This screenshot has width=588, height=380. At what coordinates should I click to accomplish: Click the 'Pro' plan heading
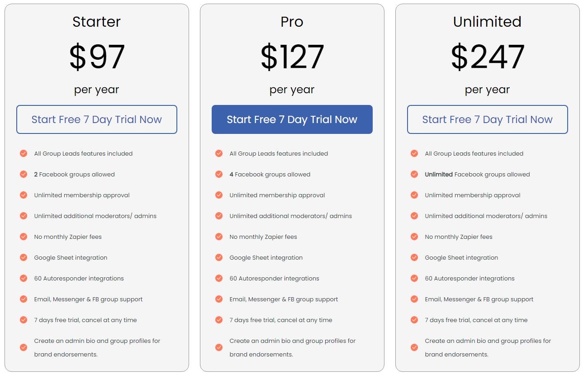292,22
